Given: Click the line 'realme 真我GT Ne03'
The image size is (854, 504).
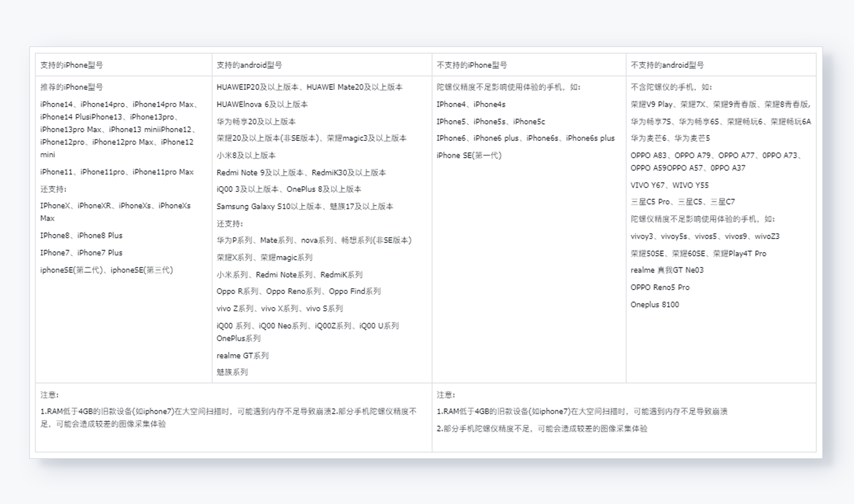Looking at the screenshot, I should [667, 270].
